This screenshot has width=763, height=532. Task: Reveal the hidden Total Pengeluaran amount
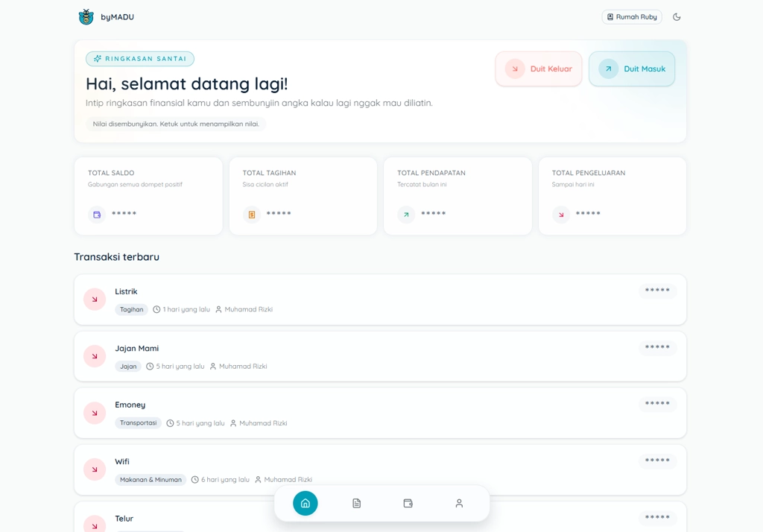coord(589,214)
